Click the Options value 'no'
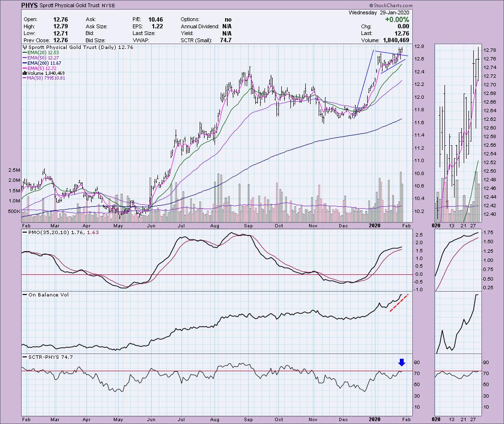 coord(228,20)
